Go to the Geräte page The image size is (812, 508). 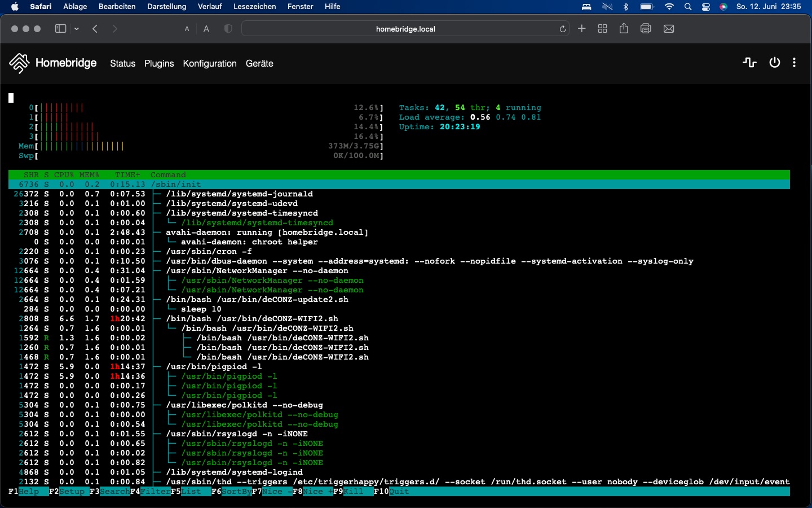coord(259,64)
